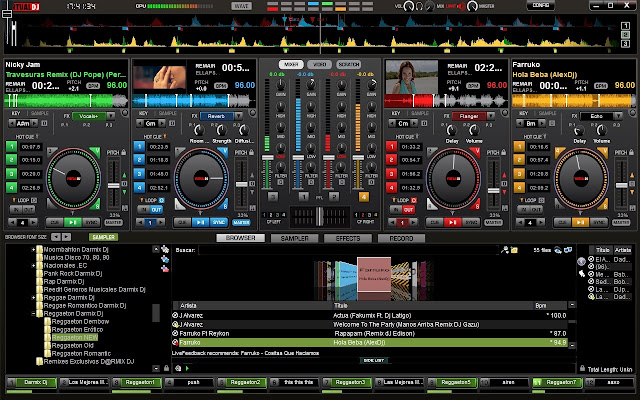Switch mixer panel to SCRATCH
Screen dimensions: 640x400
click(349, 64)
